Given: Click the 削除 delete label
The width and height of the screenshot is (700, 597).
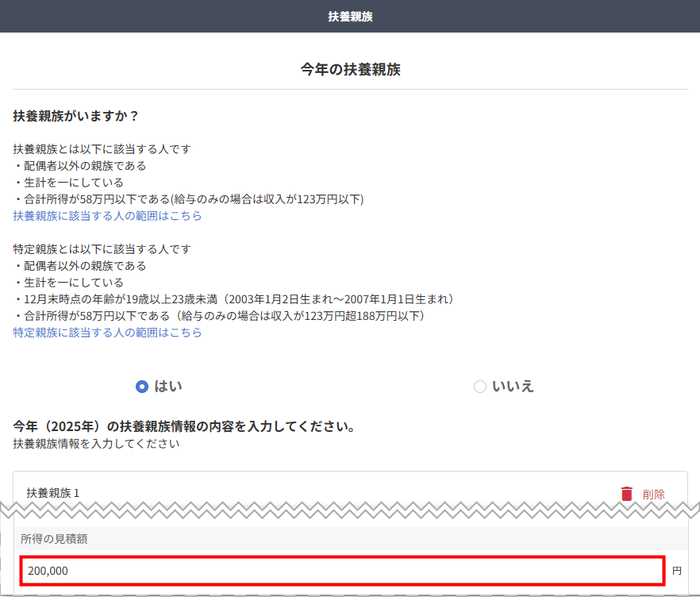Looking at the screenshot, I should 654,495.
